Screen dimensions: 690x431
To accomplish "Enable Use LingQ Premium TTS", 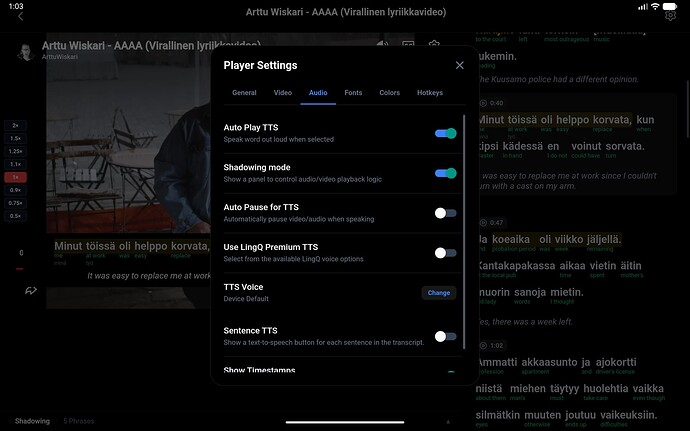I will click(x=445, y=253).
